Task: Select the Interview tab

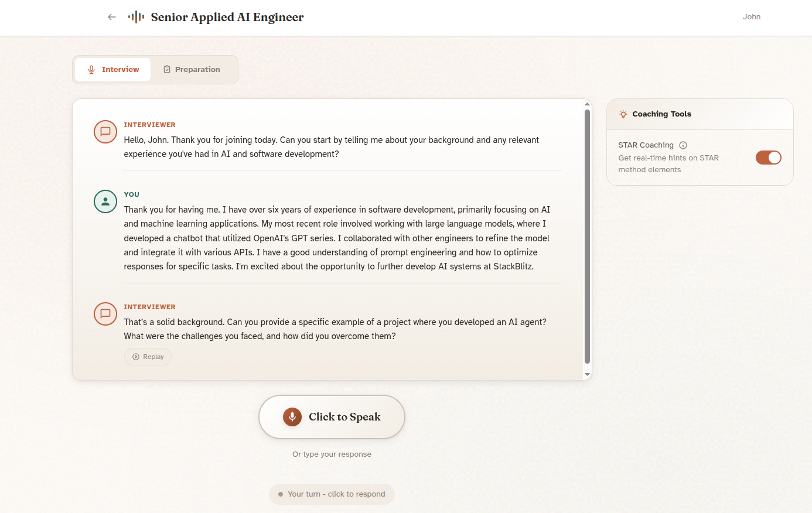Action: 113,70
